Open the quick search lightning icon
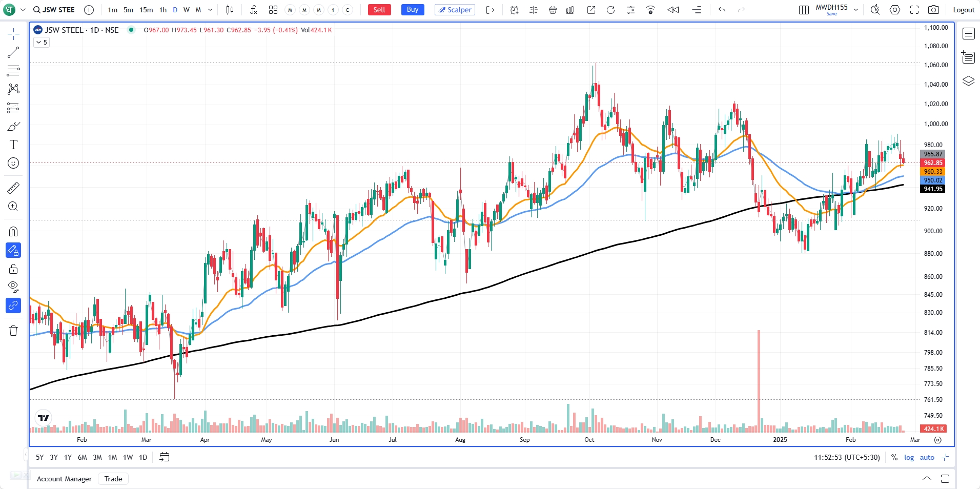The width and height of the screenshot is (980, 489). (875, 10)
